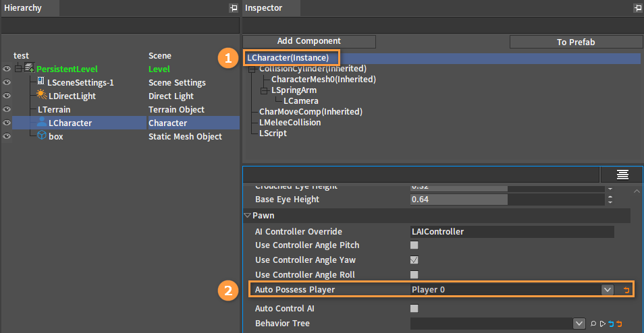Select the LCamera component

(301, 101)
